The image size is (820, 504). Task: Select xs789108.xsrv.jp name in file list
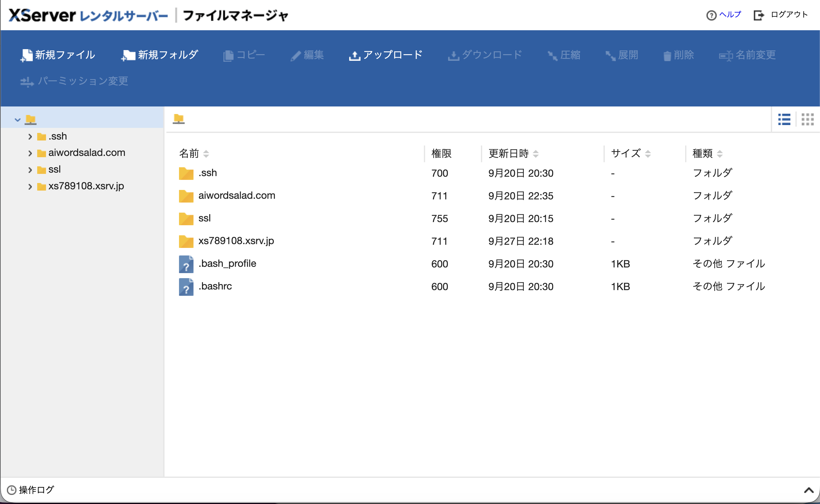pyautogui.click(x=236, y=241)
